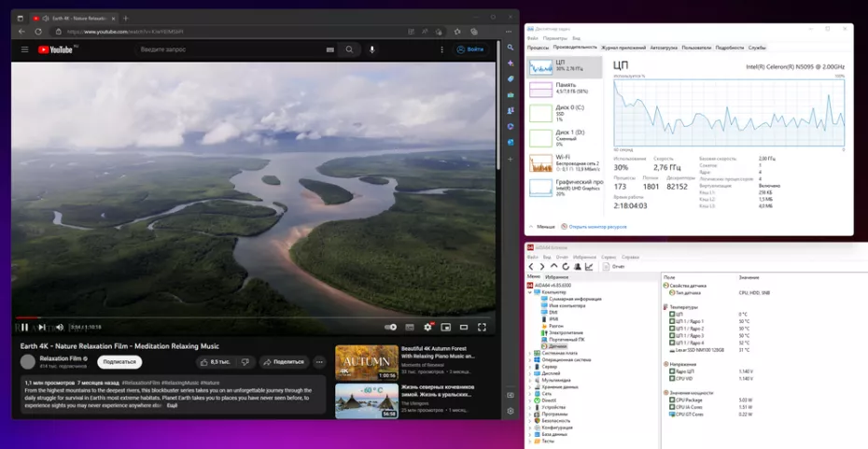Screen dimensions: 868x449
Task: Switch to the Автозагрузка tab in Task Manager
Action: (663, 47)
